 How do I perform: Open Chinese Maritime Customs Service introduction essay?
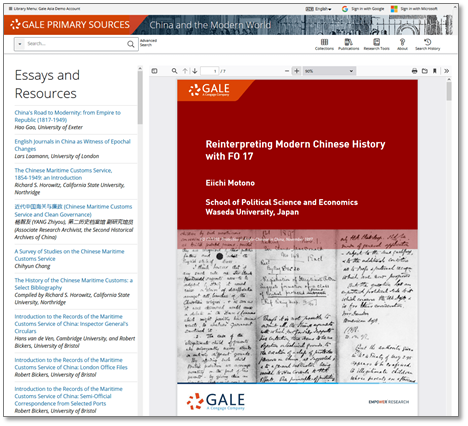click(63, 174)
